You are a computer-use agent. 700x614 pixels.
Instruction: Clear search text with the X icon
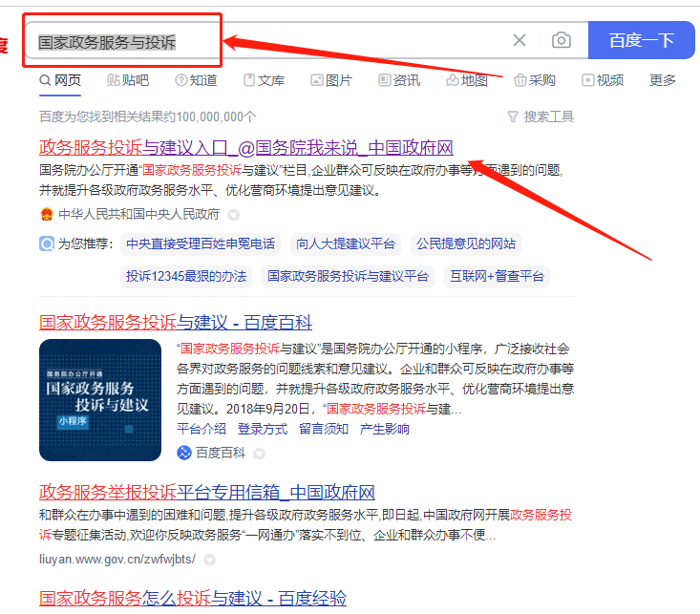pyautogui.click(x=520, y=40)
